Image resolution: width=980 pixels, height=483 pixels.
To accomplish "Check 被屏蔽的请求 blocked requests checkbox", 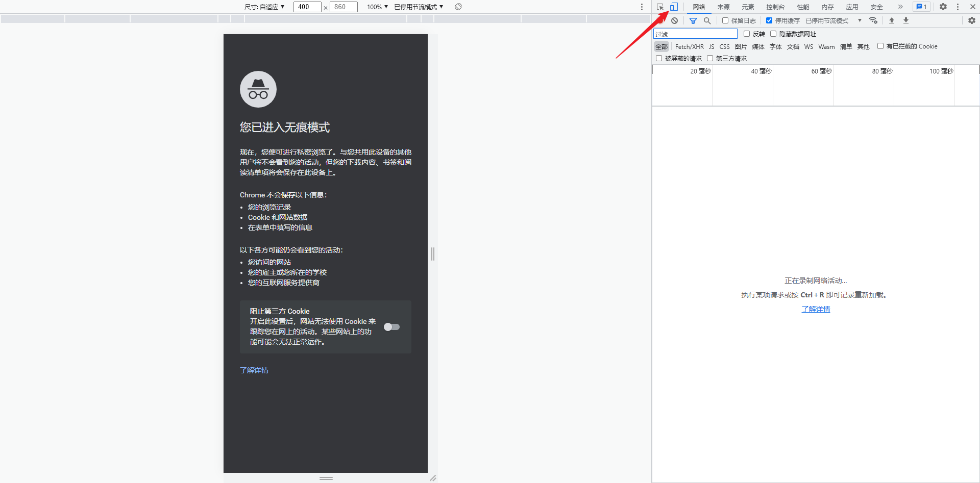I will [x=658, y=58].
